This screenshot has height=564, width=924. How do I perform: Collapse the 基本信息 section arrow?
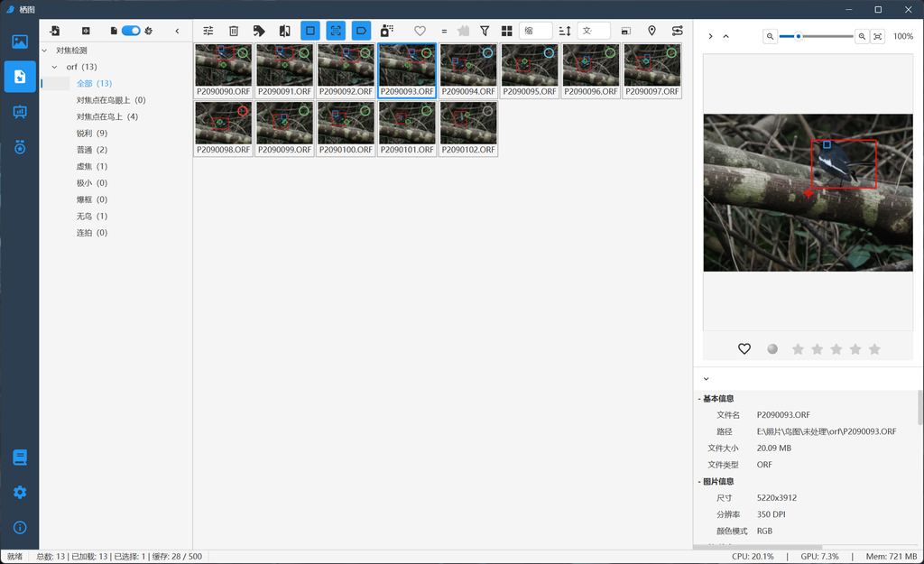point(699,399)
